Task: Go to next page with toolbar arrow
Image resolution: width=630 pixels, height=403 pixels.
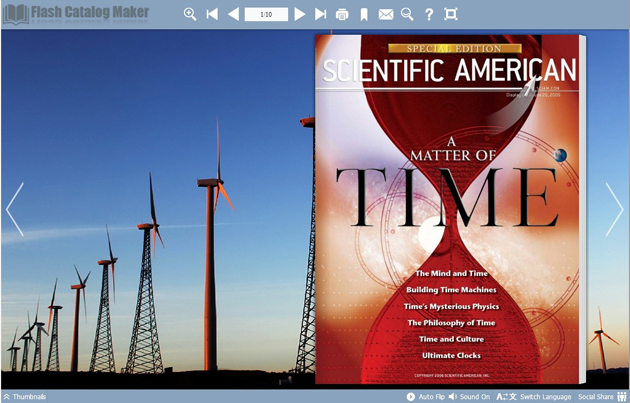Action: coord(299,14)
